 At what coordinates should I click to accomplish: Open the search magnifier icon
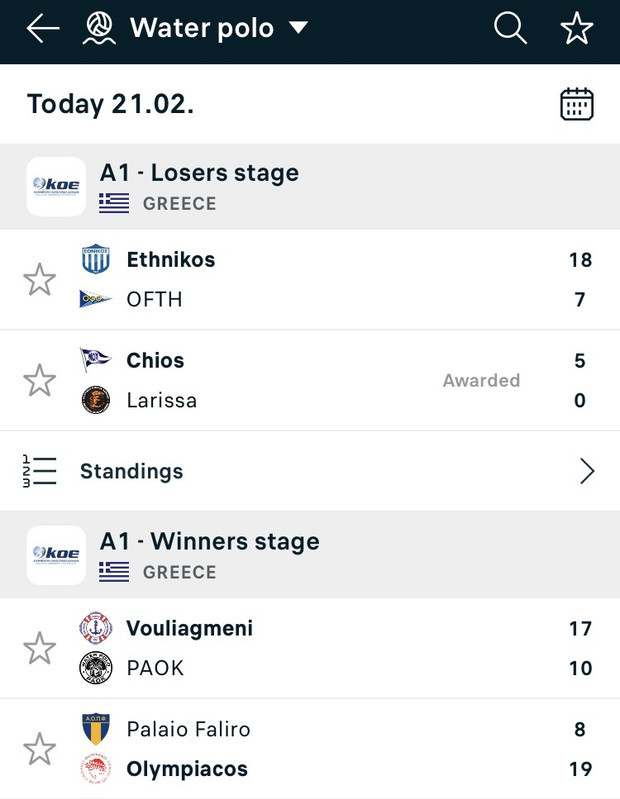click(x=510, y=28)
